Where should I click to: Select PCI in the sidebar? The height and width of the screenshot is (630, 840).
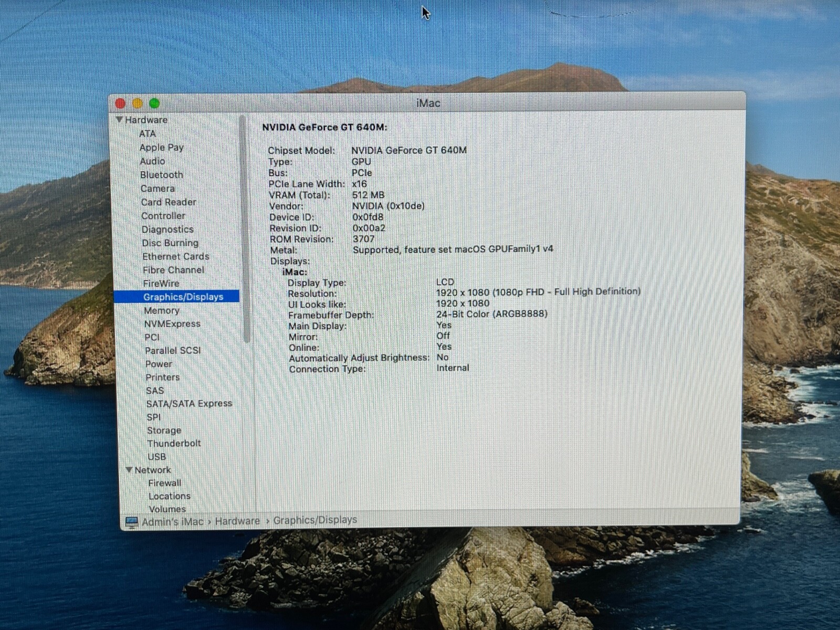(152, 337)
